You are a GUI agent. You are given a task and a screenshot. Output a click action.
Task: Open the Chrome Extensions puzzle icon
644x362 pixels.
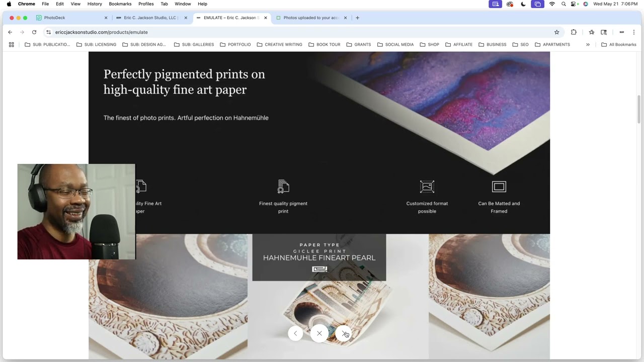pyautogui.click(x=574, y=32)
